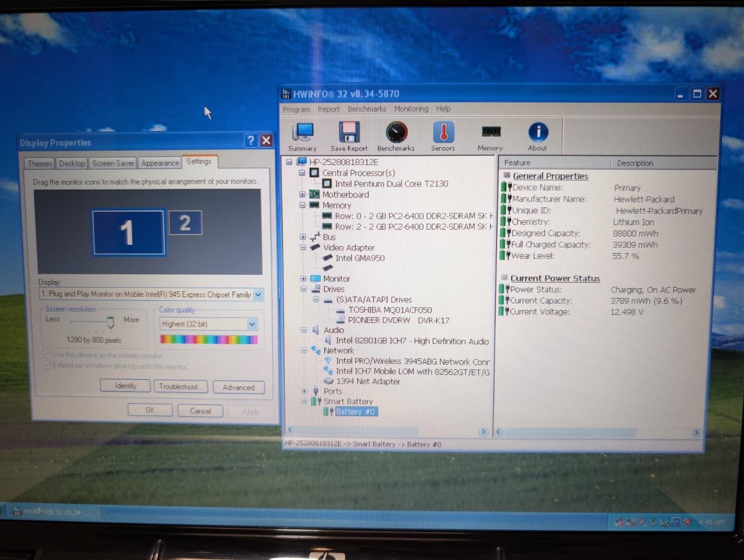
Task: Click the Wear Level value 55.7 %
Action: [625, 256]
